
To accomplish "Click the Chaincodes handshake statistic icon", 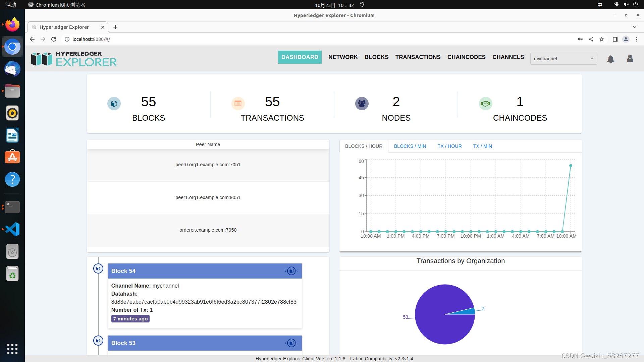I will click(x=485, y=104).
